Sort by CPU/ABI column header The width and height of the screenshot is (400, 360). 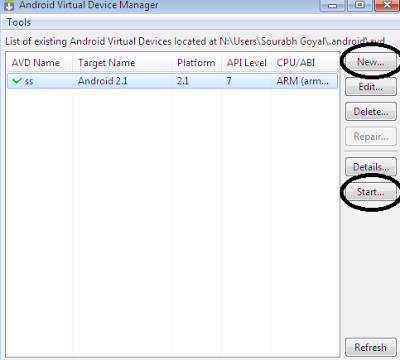(304, 63)
